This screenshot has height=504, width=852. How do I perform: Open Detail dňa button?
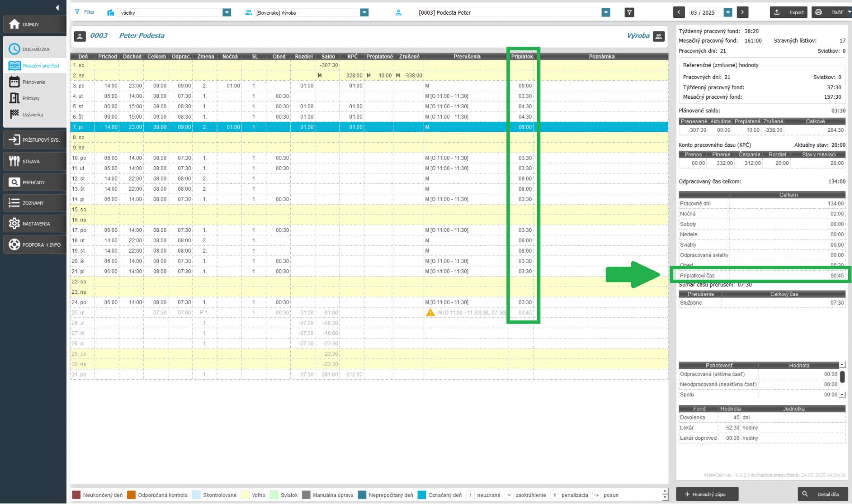coord(823,494)
